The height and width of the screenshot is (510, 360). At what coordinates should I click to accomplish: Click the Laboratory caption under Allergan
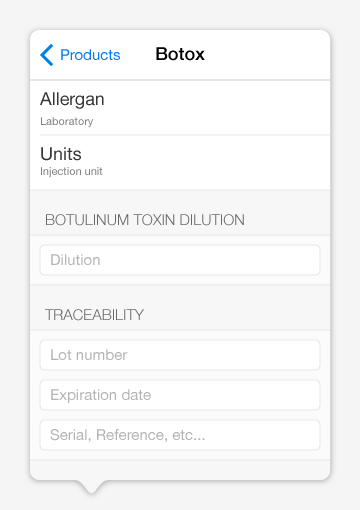click(67, 121)
